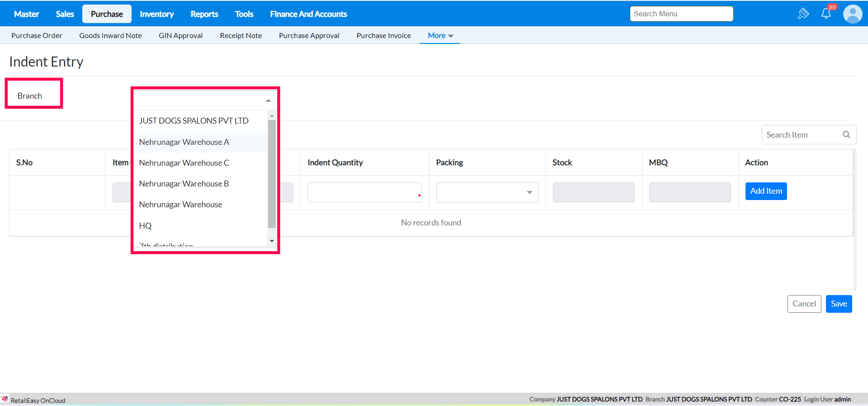Open the user profile avatar
This screenshot has height=406, width=868.
853,14
